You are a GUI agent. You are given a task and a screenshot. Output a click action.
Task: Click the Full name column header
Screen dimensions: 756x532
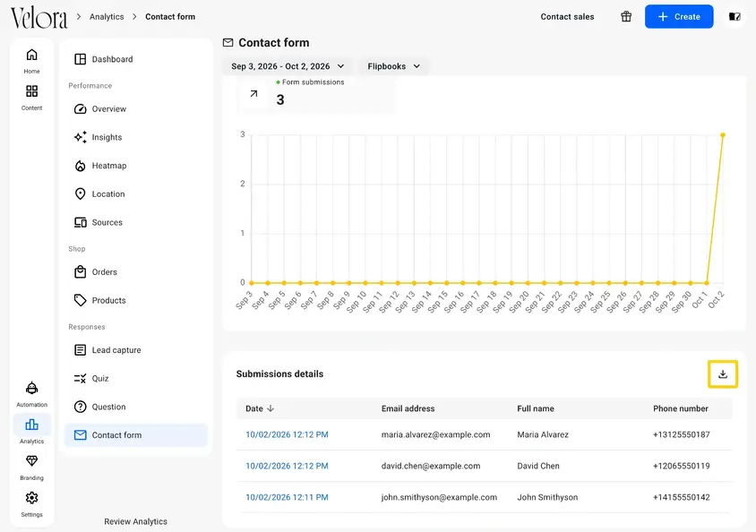coord(535,408)
